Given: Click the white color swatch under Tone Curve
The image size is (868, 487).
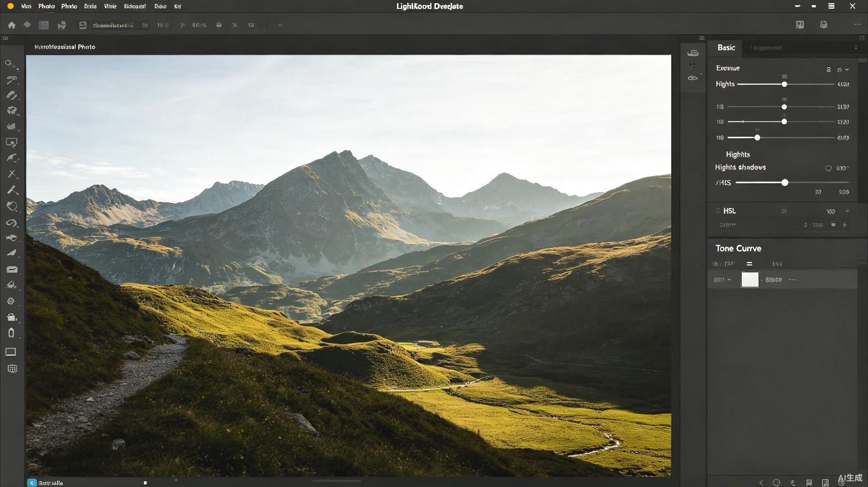Looking at the screenshot, I should click(x=750, y=280).
